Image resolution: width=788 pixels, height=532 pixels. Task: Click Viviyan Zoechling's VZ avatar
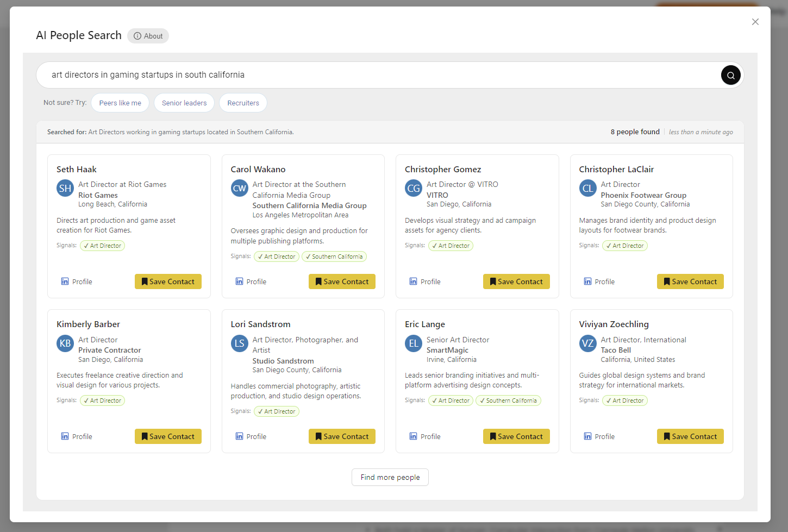pyautogui.click(x=588, y=343)
